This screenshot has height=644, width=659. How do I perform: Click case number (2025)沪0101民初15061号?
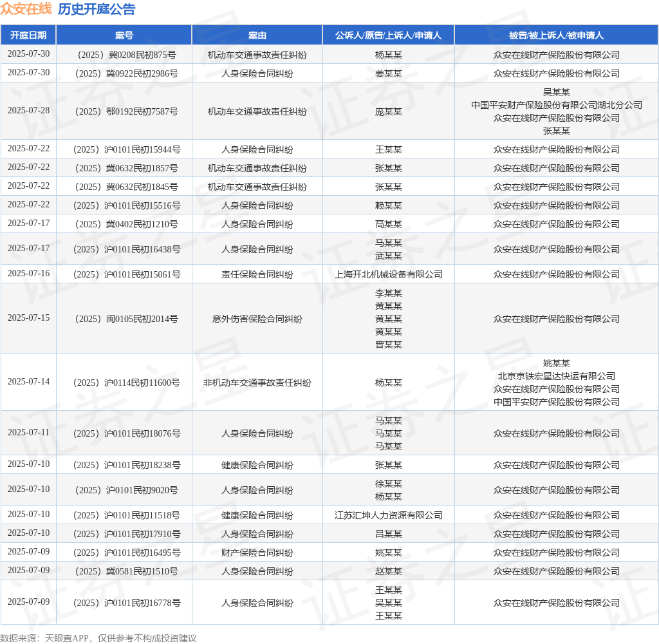[127, 275]
